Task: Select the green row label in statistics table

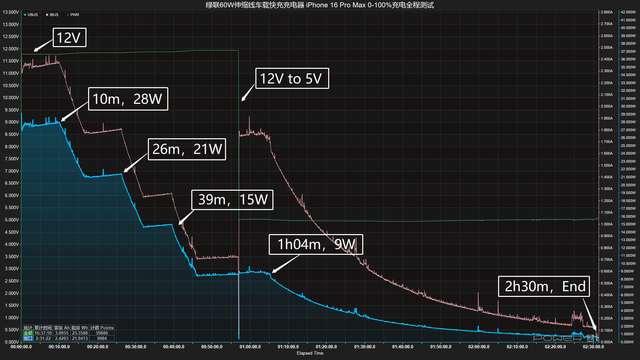Action: point(28,333)
